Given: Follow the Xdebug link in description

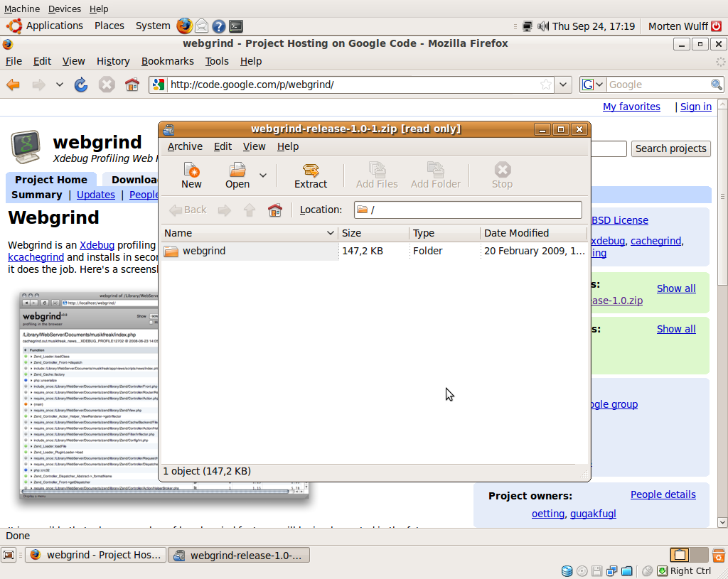Looking at the screenshot, I should click(x=97, y=245).
